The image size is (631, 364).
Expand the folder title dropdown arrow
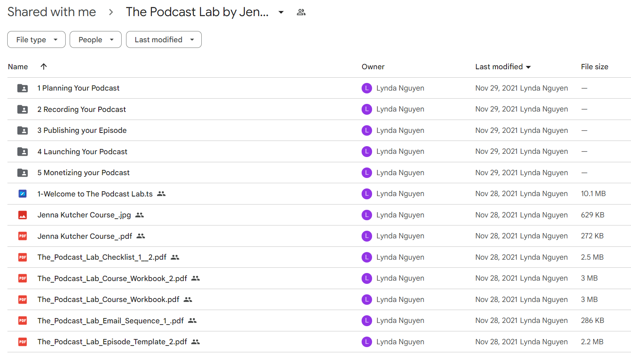tap(281, 12)
